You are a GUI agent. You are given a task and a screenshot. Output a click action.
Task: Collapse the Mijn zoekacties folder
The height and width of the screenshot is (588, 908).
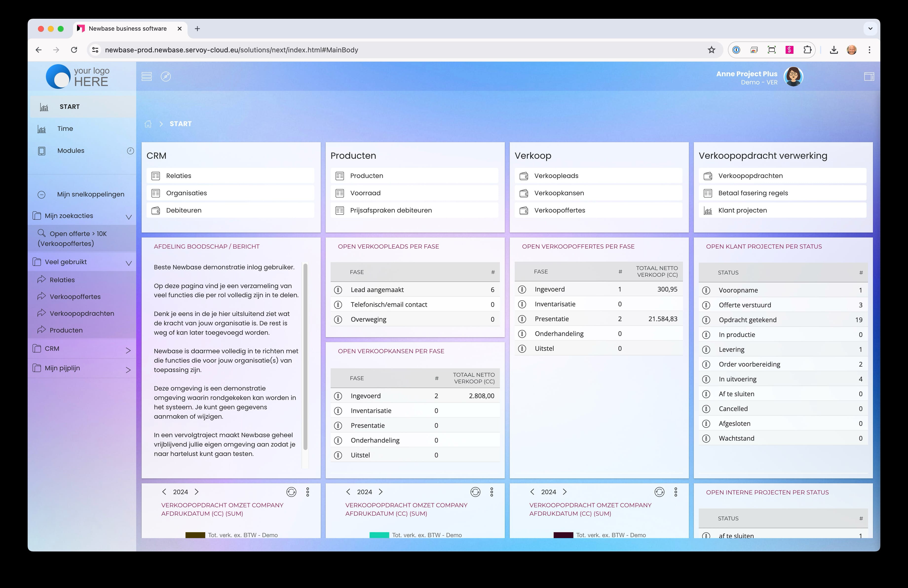click(129, 217)
